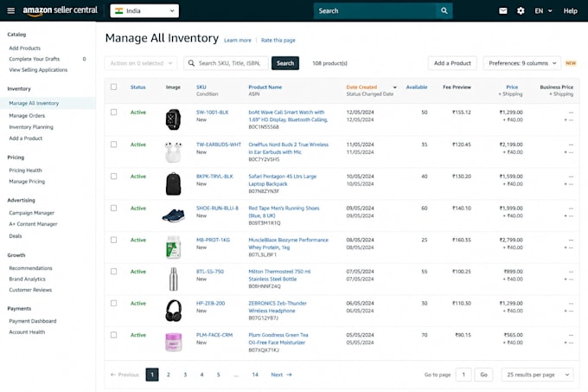
Task: Go to page 14 of the results
Action: coord(255,375)
